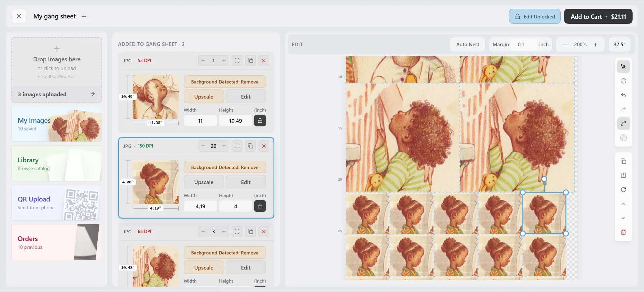Open the QR Upload card
This screenshot has width=644, height=292.
tap(57, 202)
